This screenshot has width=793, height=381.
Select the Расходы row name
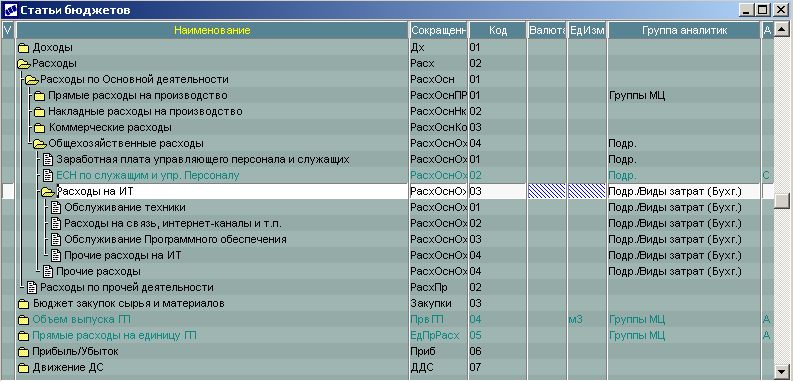coord(55,64)
